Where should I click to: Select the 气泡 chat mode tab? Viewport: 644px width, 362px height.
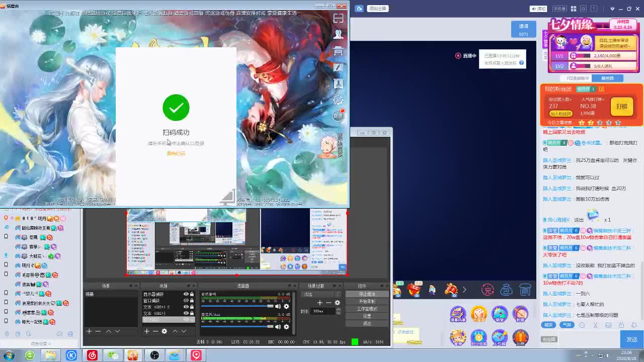pos(567,325)
